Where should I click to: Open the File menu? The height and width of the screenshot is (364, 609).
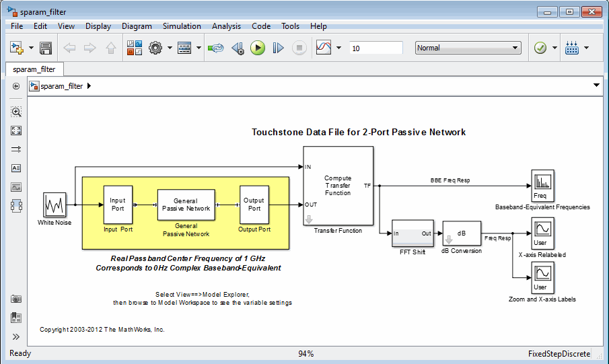tap(17, 26)
